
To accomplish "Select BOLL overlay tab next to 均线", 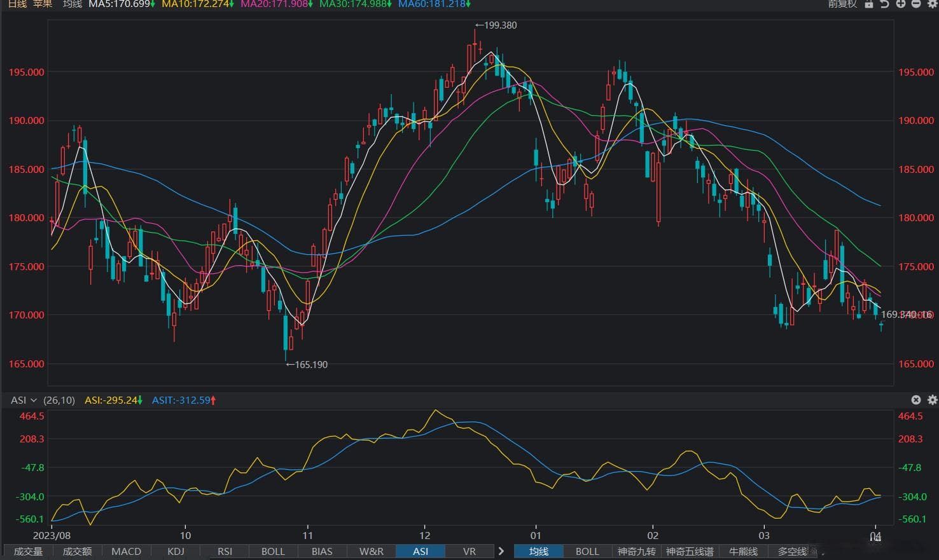I will (587, 551).
